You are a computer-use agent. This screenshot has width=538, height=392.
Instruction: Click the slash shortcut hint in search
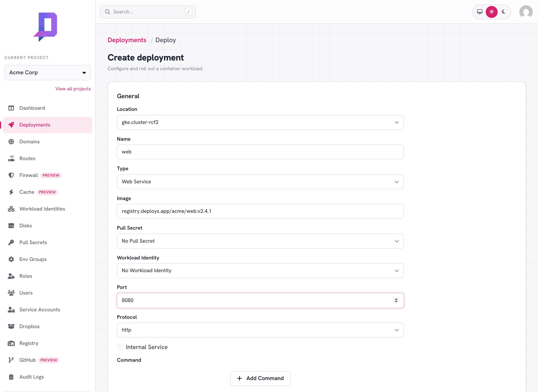click(188, 12)
